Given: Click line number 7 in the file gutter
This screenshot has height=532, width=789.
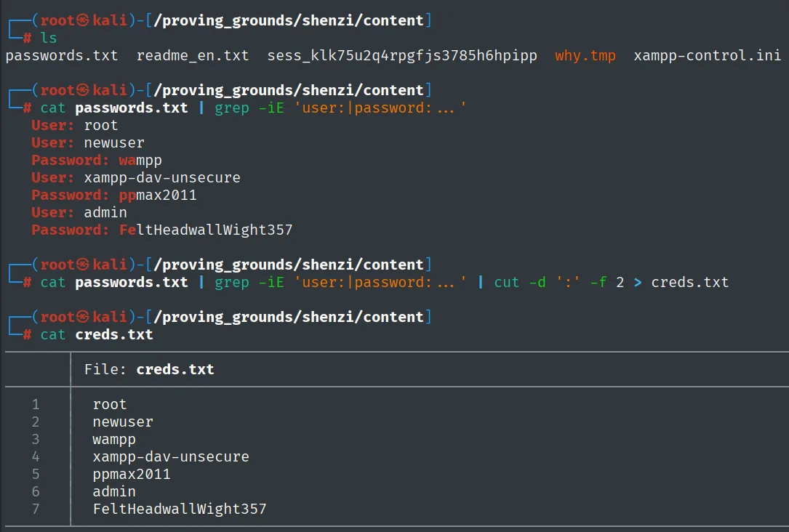Looking at the screenshot, I should 36,509.
